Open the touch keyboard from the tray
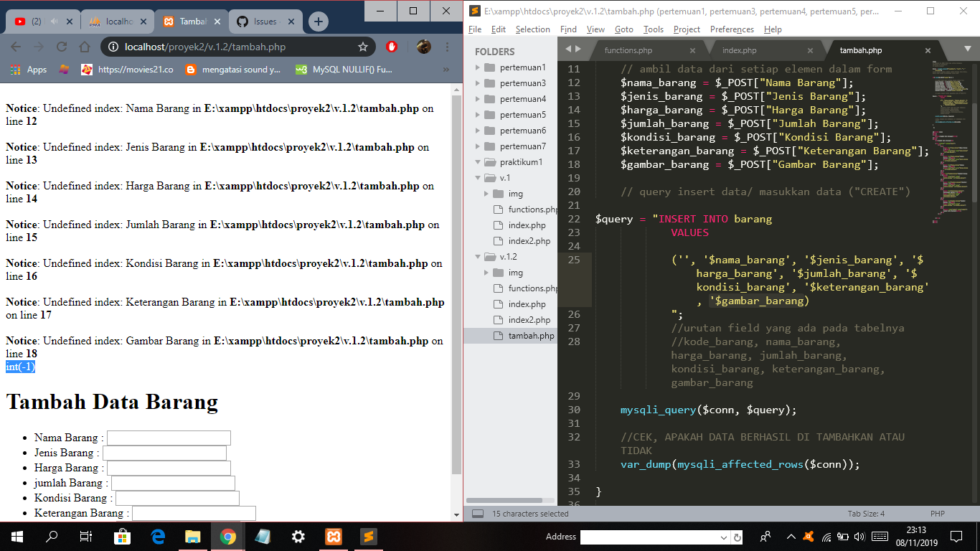 tap(880, 537)
